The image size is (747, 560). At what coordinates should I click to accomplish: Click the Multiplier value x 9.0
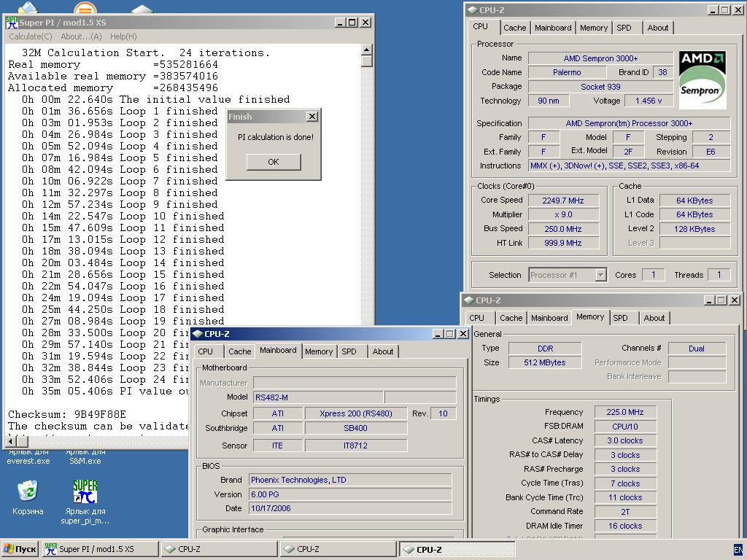pyautogui.click(x=563, y=215)
